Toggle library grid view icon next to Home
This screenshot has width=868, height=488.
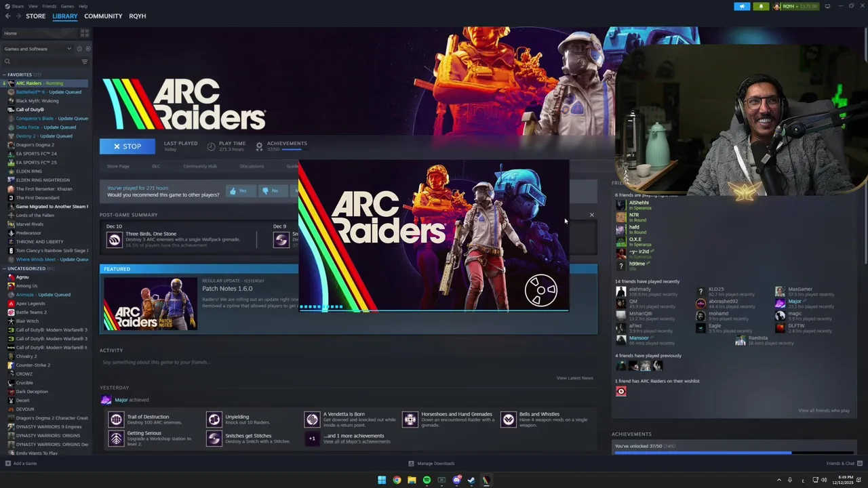85,33
